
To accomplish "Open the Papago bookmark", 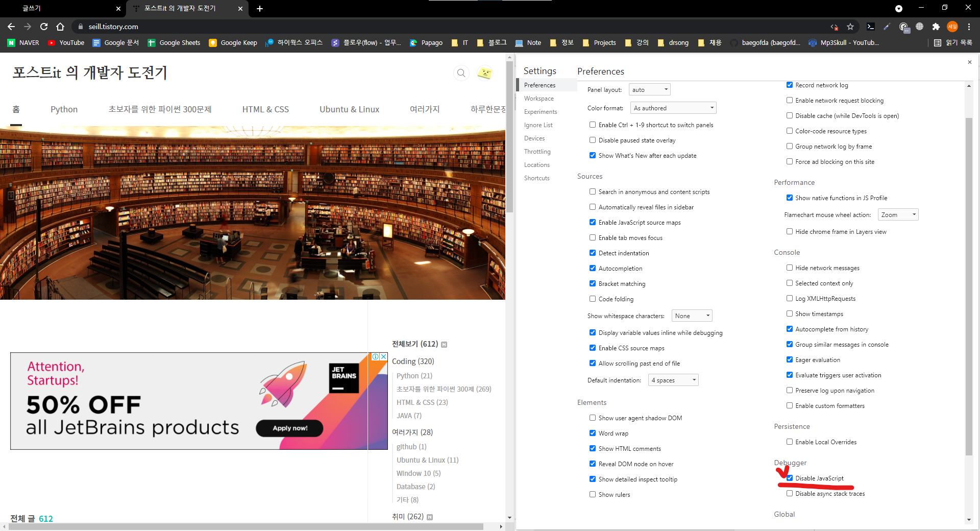I will tap(426, 43).
